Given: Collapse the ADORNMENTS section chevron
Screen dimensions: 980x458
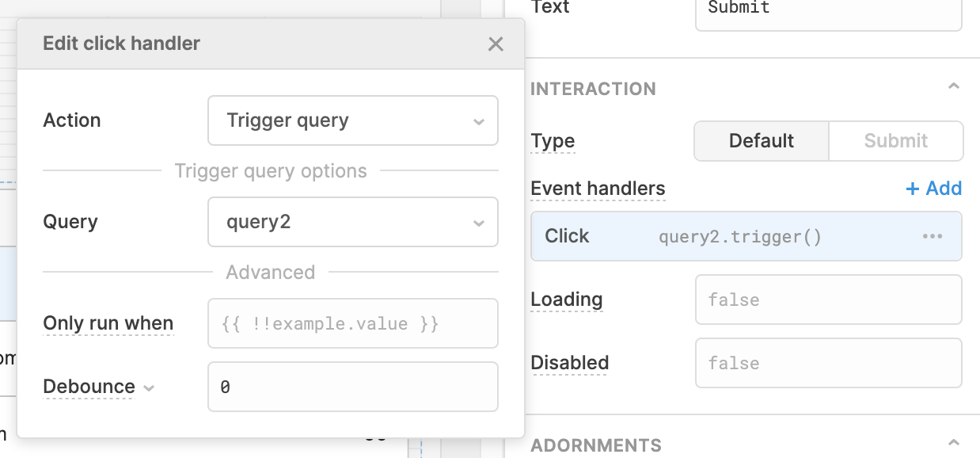Looking at the screenshot, I should tap(953, 443).
